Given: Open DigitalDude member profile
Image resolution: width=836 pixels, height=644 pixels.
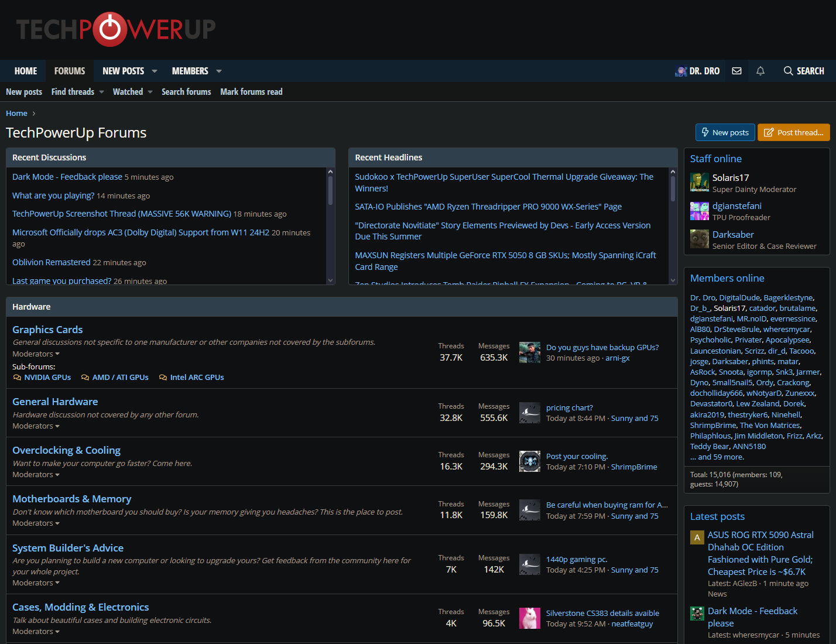Looking at the screenshot, I should click(x=739, y=298).
